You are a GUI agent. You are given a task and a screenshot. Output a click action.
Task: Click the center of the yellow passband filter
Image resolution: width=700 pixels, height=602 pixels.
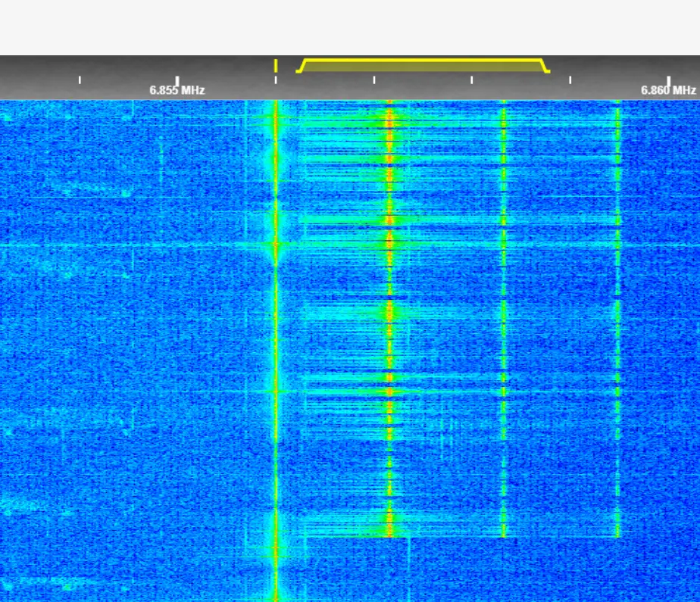pyautogui.click(x=423, y=66)
